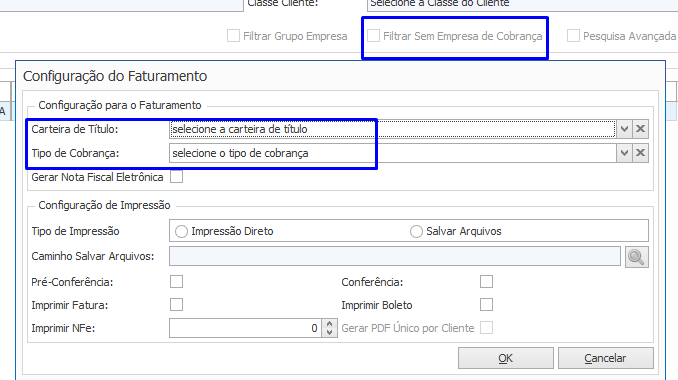Click the magnifier icon beside Caminho Salvar Arquivos
Viewport: 678px width, 380px height.
pos(636,257)
